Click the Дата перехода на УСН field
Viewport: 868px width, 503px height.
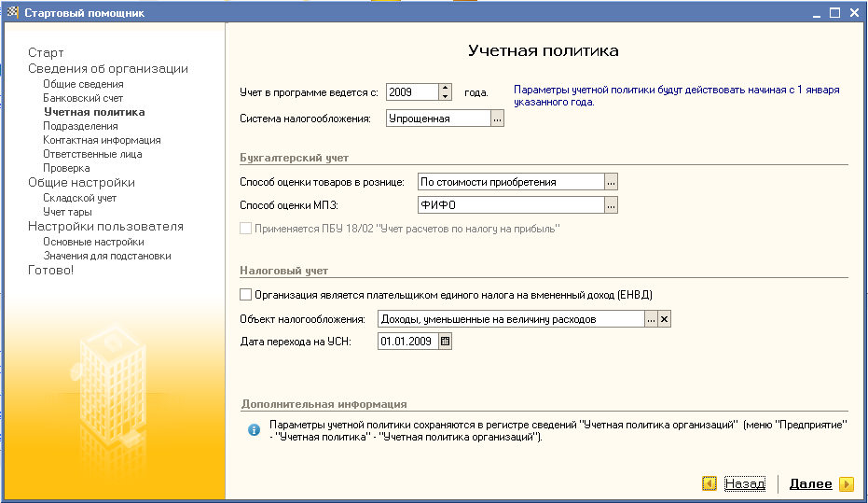click(407, 342)
